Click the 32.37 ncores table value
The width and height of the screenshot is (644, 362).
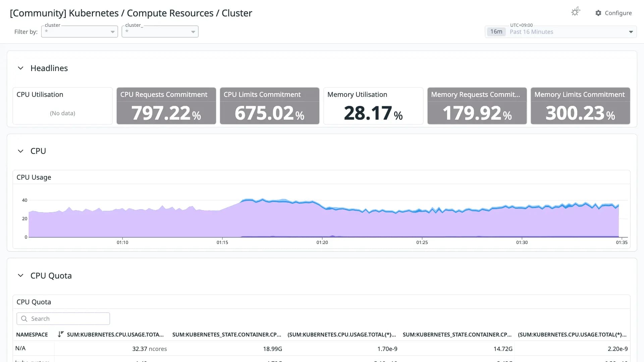(x=150, y=349)
